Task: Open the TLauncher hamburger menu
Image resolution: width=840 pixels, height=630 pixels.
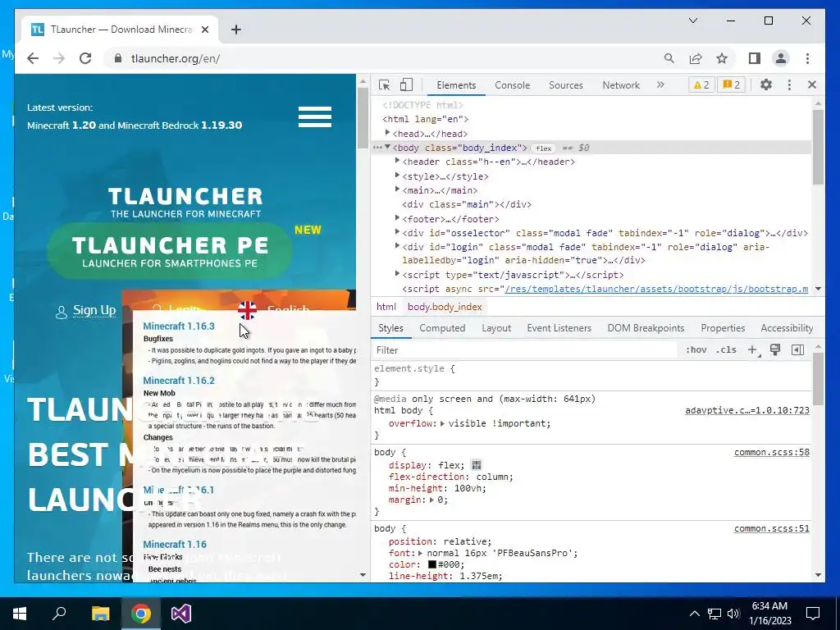Action: (x=315, y=116)
